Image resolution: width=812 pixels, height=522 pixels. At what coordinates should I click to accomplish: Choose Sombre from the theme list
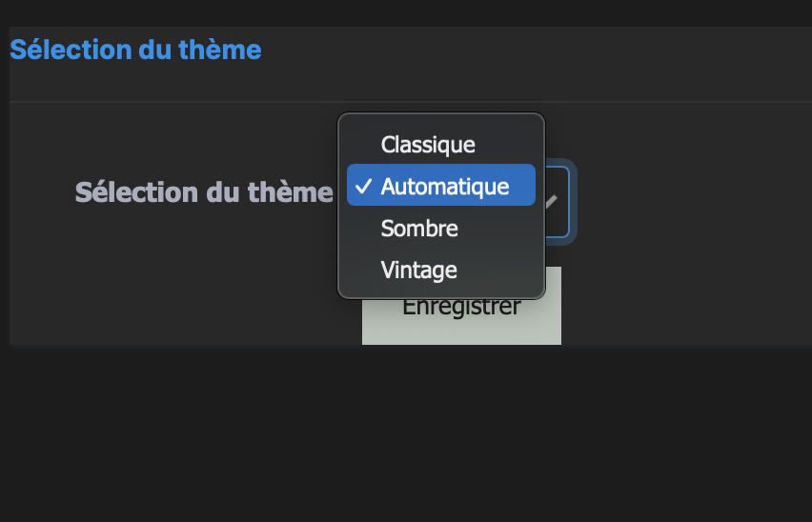click(419, 229)
